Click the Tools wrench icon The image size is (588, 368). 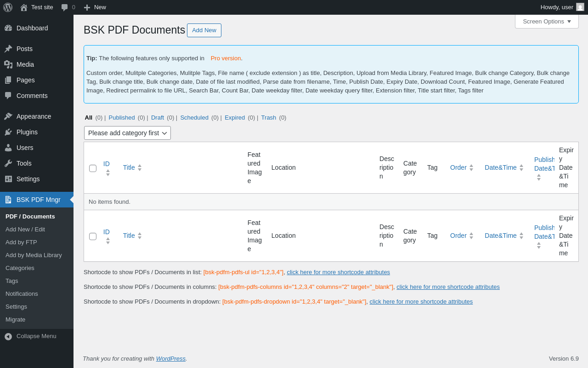pyautogui.click(x=8, y=163)
